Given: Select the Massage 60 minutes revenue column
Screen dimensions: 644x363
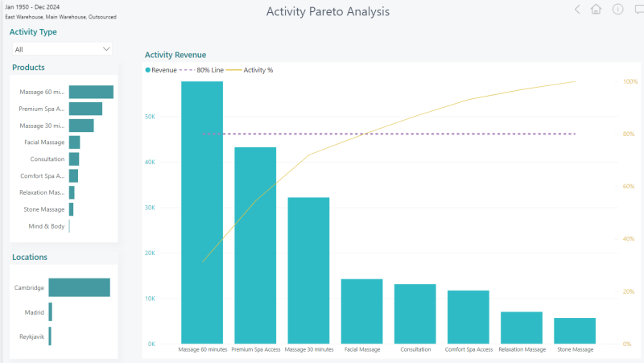Looking at the screenshot, I should pos(202,212).
